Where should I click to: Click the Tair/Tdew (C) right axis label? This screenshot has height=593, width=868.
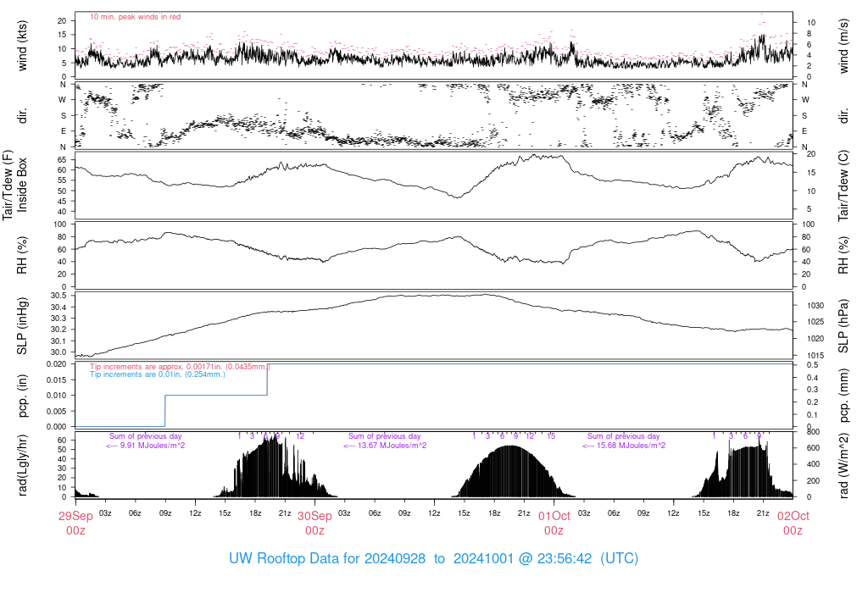(843, 185)
